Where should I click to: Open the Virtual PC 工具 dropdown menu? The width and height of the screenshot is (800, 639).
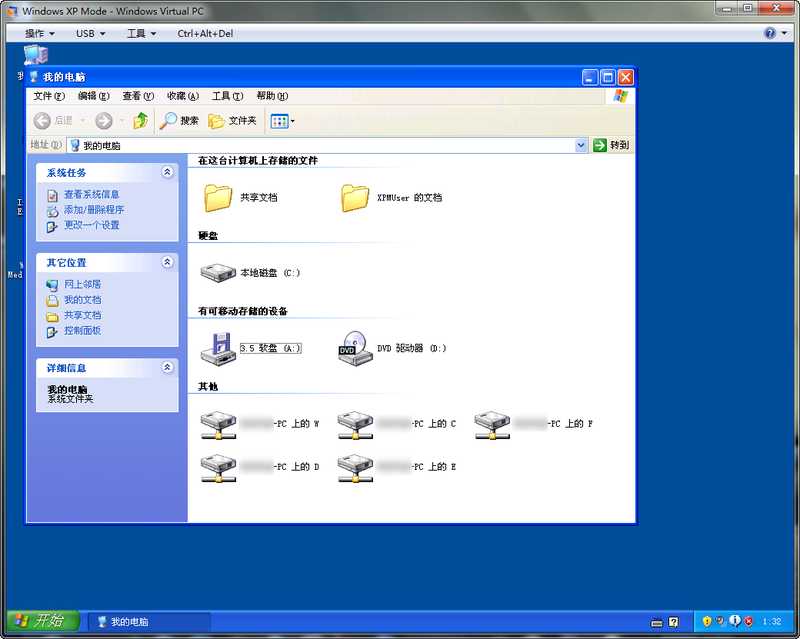coord(141,34)
